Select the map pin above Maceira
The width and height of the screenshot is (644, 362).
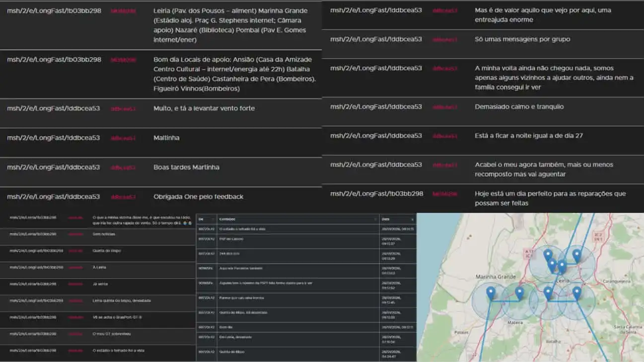(x=519, y=293)
